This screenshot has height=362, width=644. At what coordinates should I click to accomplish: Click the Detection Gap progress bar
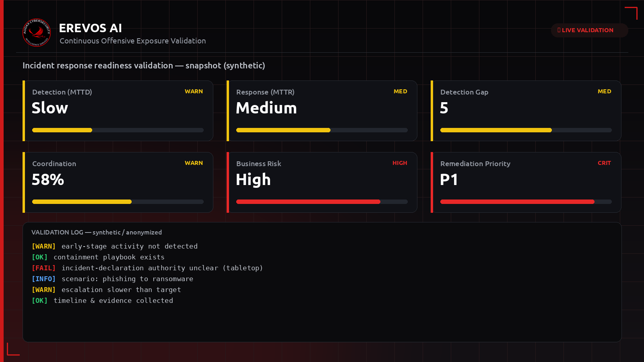click(526, 130)
